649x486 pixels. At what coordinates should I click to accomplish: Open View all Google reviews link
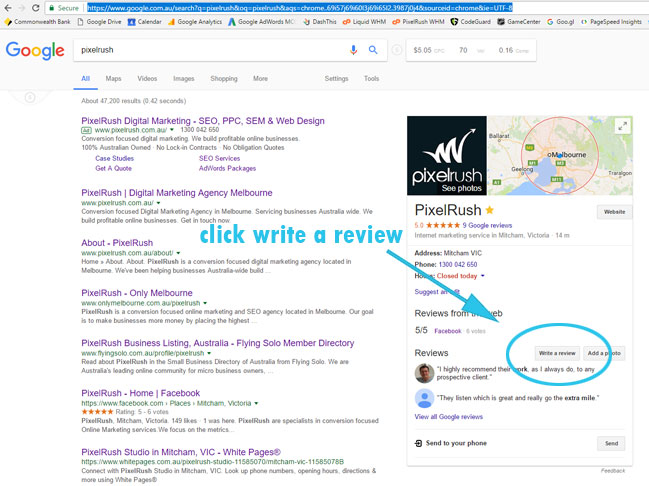[x=448, y=416]
